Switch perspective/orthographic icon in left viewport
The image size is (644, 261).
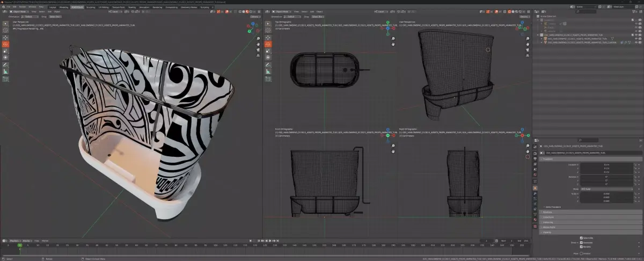258,55
